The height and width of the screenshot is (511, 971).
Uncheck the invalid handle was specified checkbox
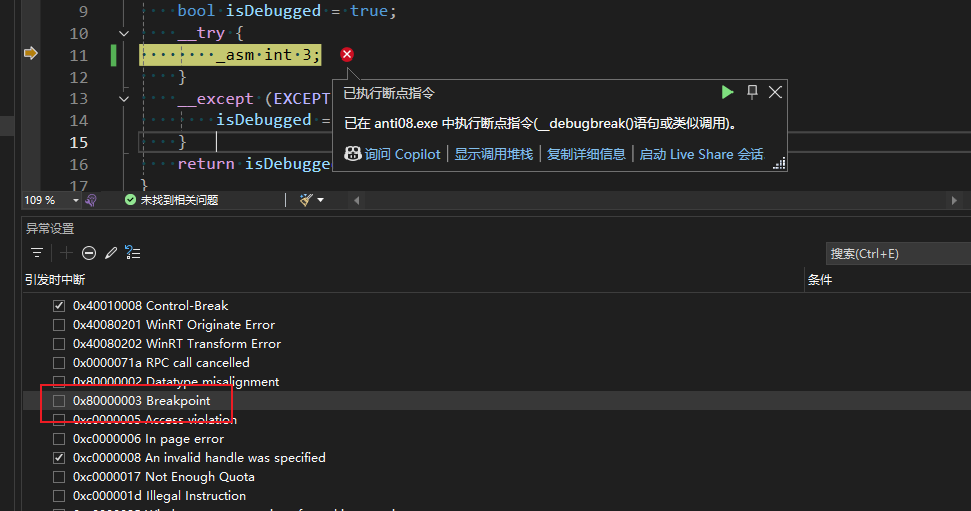(x=59, y=458)
